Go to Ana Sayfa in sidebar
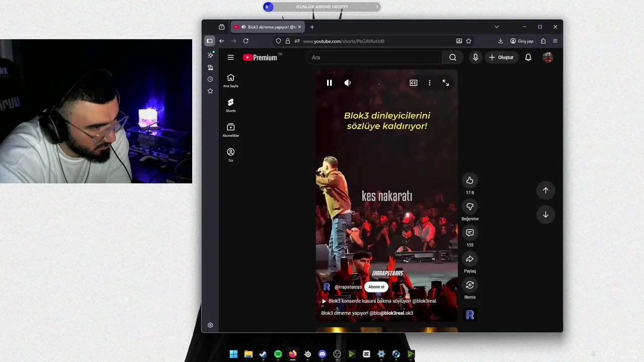Viewport: 644px width, 362px height. tap(230, 80)
